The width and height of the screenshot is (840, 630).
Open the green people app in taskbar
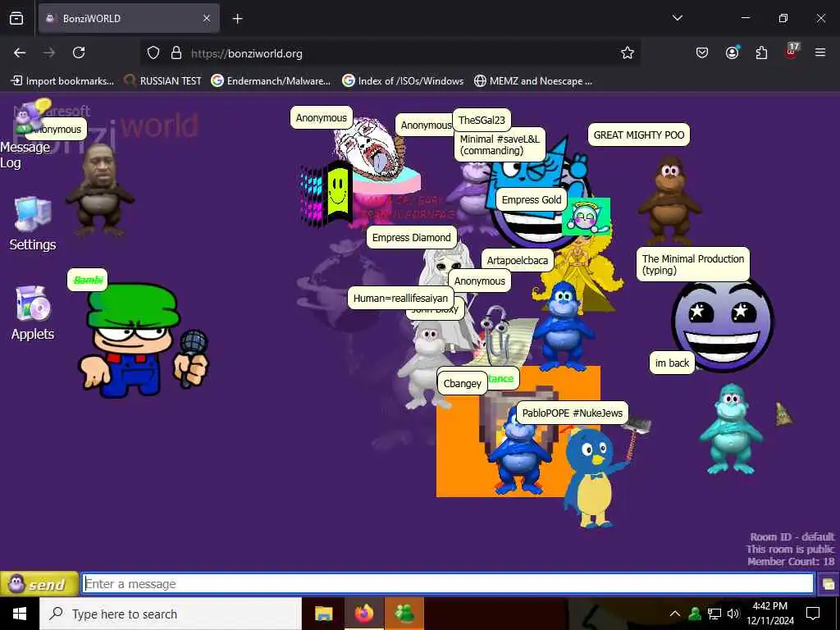point(404,614)
